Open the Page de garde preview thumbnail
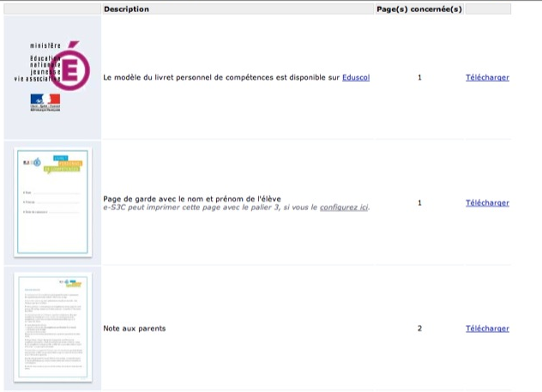542x392 pixels. pyautogui.click(x=51, y=202)
